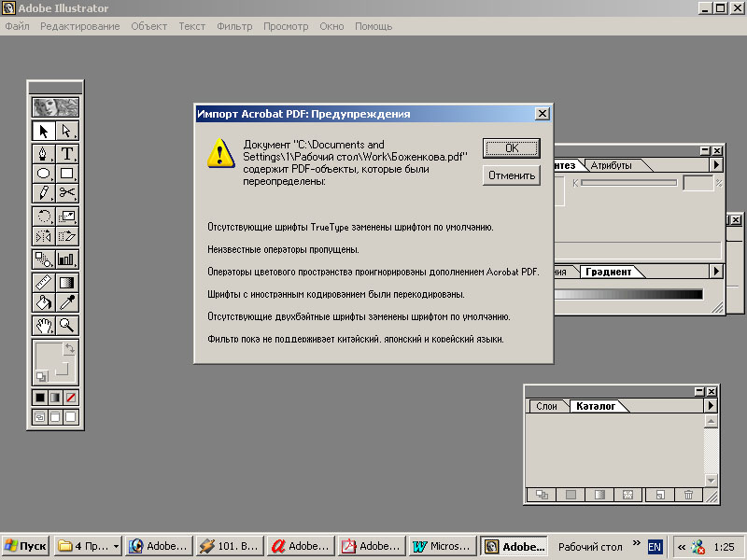Image resolution: width=747 pixels, height=560 pixels.
Task: Select the Blend tool
Action: [x=43, y=259]
